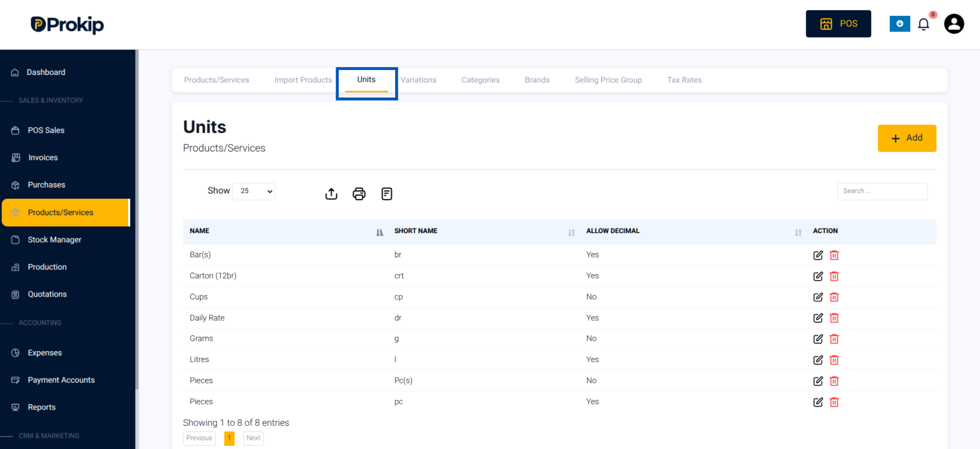Click the Carton (12br) name cell
The height and width of the screenshot is (449, 980).
[x=213, y=276]
